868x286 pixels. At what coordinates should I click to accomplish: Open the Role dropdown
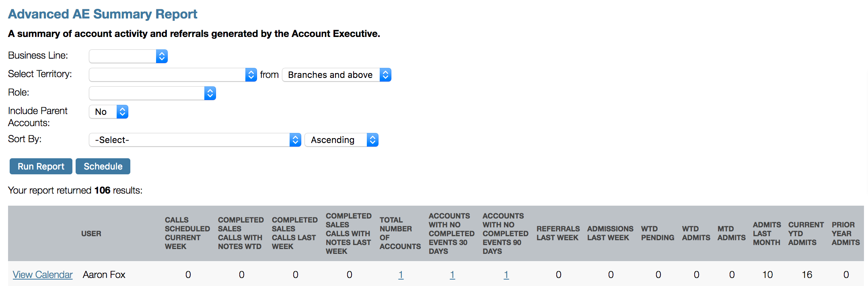click(x=152, y=93)
